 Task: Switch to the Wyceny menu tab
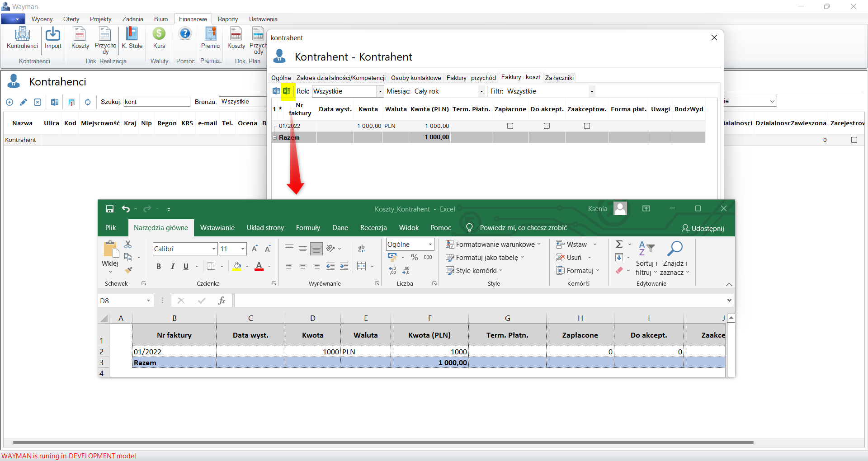coord(42,19)
